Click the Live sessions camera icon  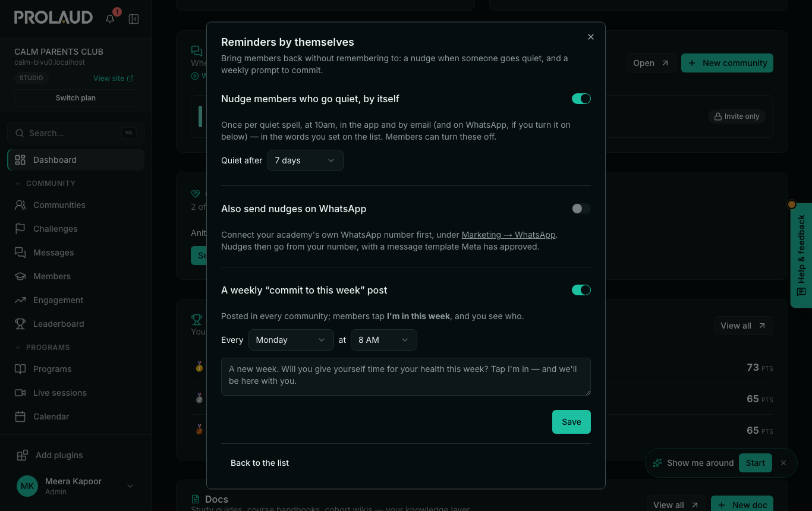(x=20, y=393)
